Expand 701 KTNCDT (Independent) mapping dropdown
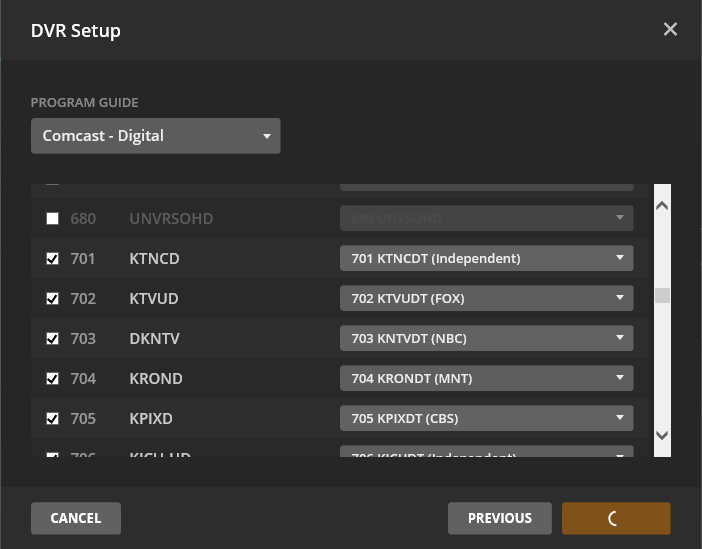702x549 pixels. point(486,259)
